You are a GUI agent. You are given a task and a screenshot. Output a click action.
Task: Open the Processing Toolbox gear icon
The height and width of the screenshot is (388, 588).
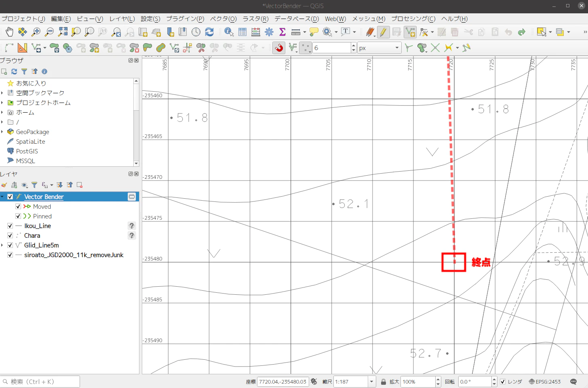click(269, 32)
